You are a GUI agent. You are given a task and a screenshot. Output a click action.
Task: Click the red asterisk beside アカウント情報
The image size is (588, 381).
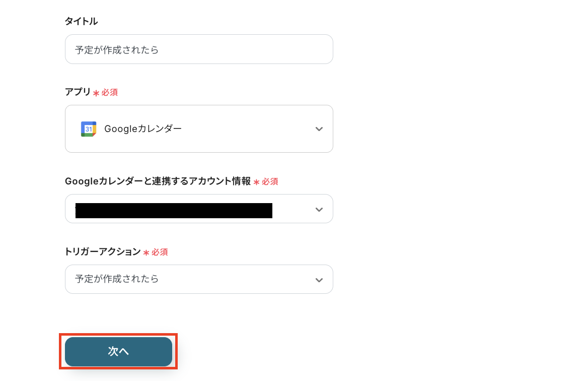256,182
